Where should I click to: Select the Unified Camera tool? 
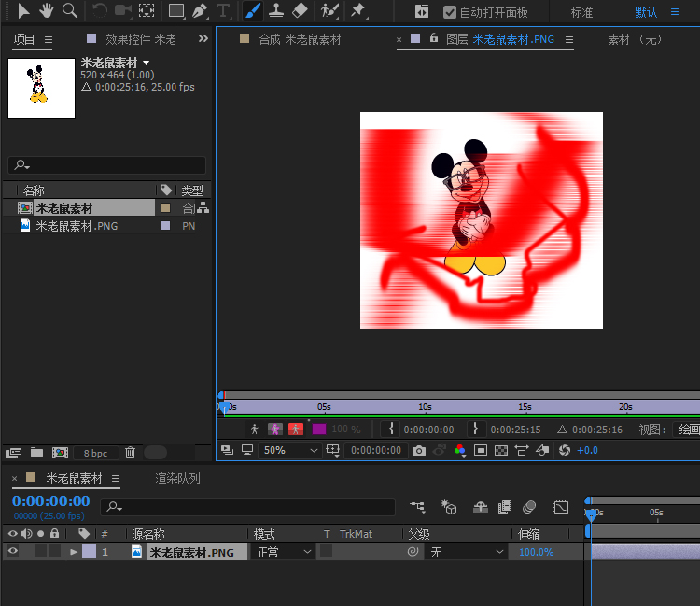123,10
